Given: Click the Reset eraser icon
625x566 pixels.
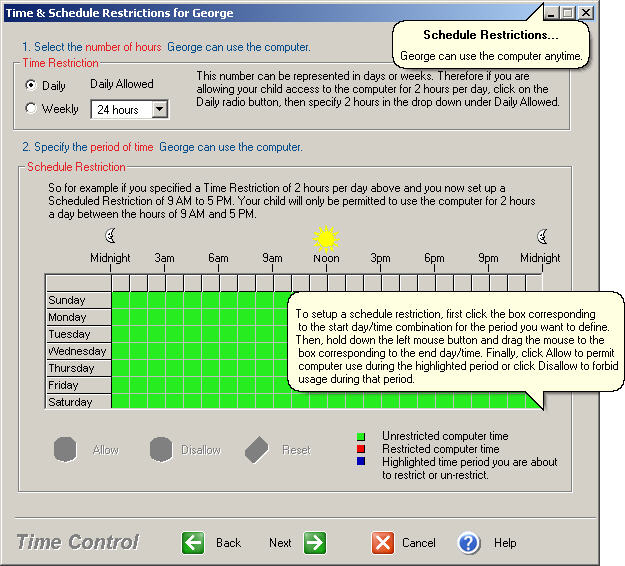Looking at the screenshot, I should (x=257, y=450).
